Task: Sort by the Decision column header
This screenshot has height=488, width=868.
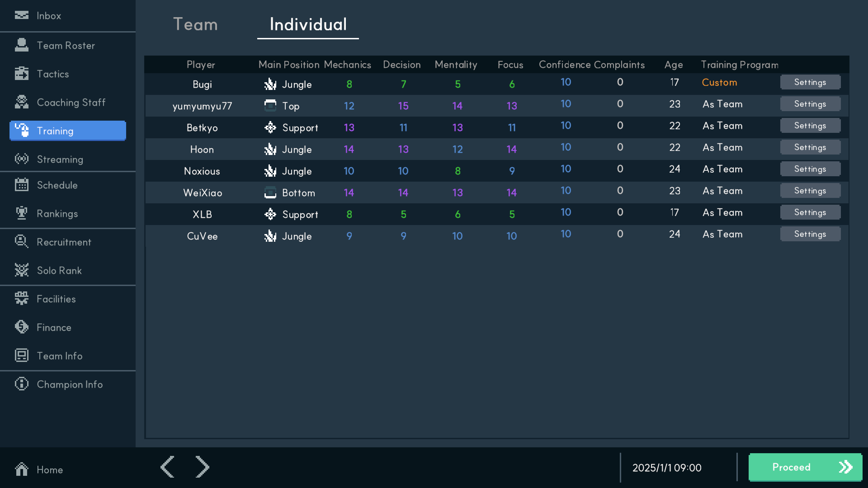Action: click(402, 65)
